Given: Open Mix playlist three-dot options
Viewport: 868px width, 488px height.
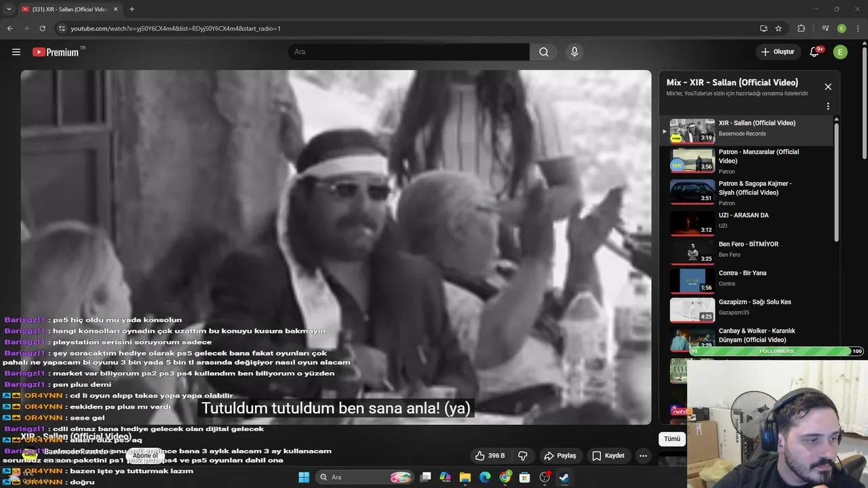Looking at the screenshot, I should 828,106.
